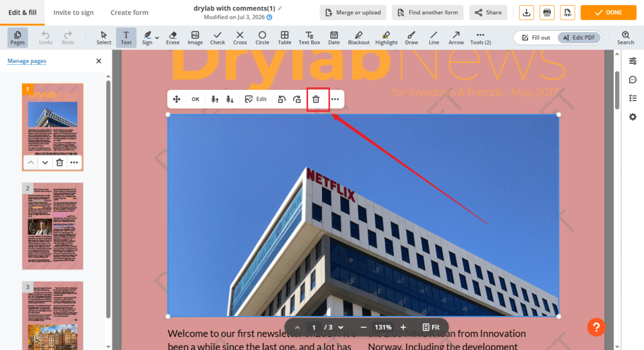Move page 1 up arrow
The image size is (644, 350).
click(x=31, y=163)
